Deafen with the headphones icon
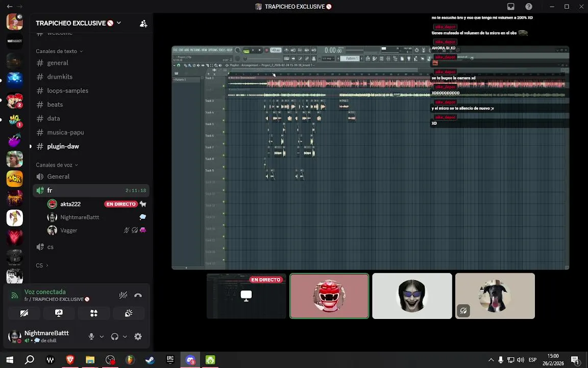588x368 pixels. click(115, 336)
